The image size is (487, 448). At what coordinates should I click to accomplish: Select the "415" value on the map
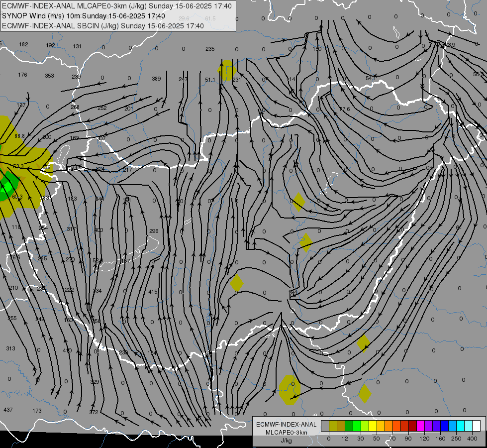(x=153, y=292)
